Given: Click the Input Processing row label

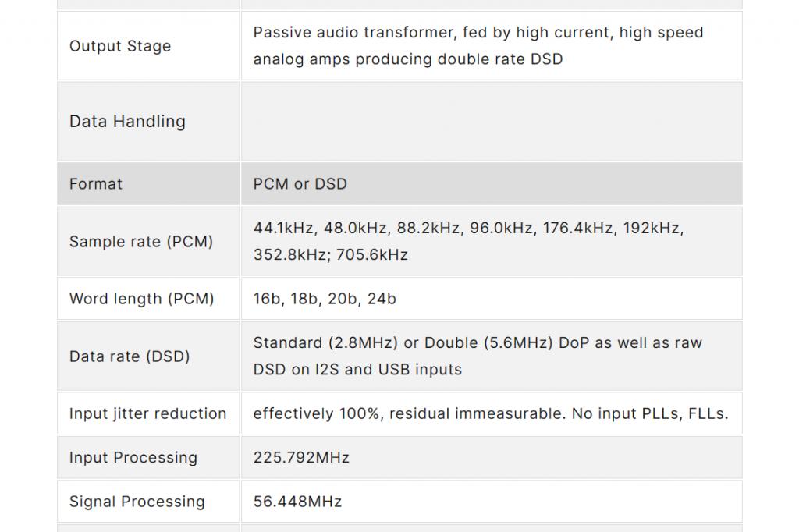Looking at the screenshot, I should point(133,458).
